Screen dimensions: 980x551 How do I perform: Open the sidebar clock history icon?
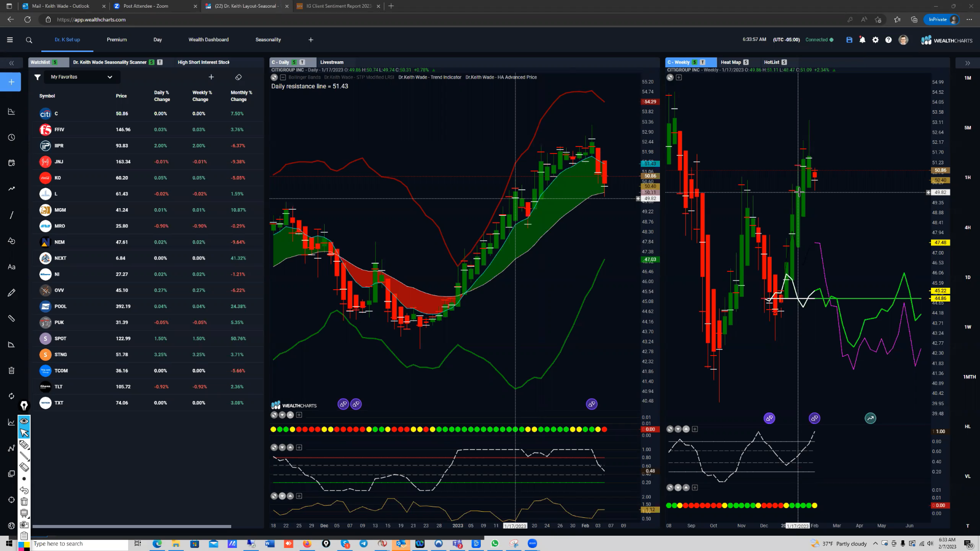tap(11, 137)
